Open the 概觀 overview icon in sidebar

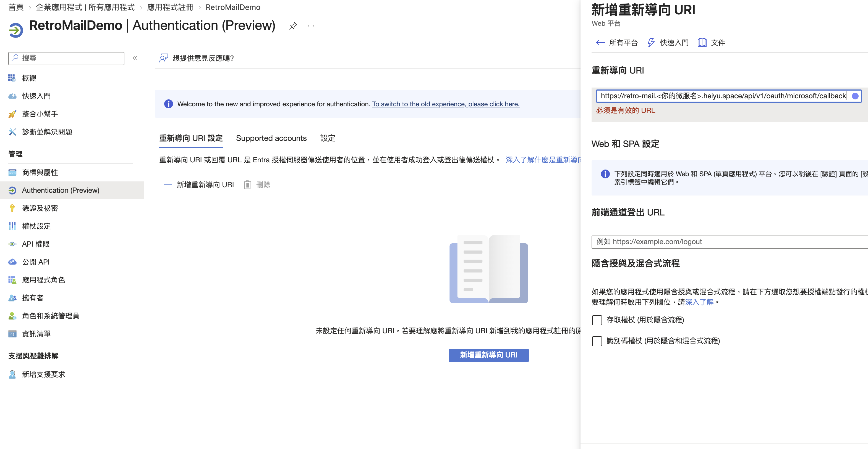[12, 78]
